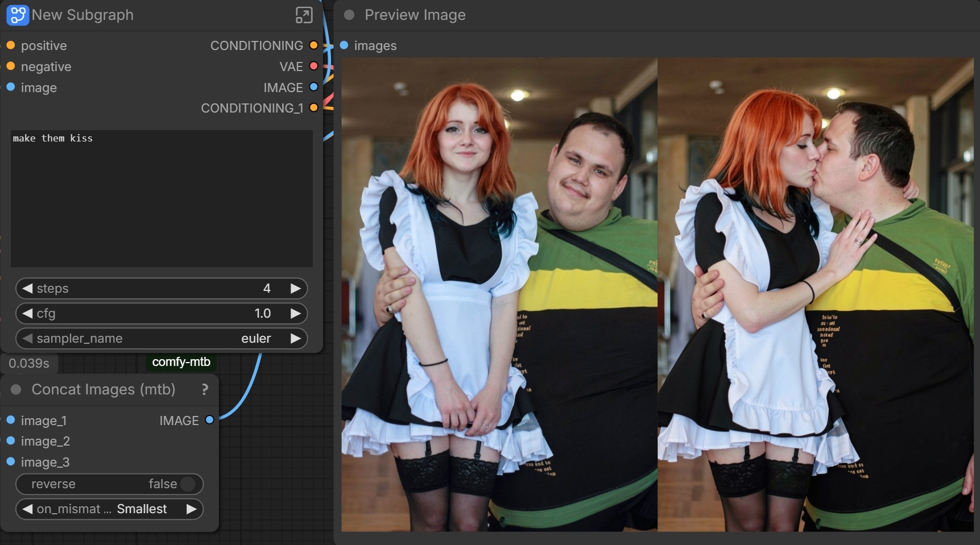
Task: Click the New Subgraph node icon
Action: 17,15
